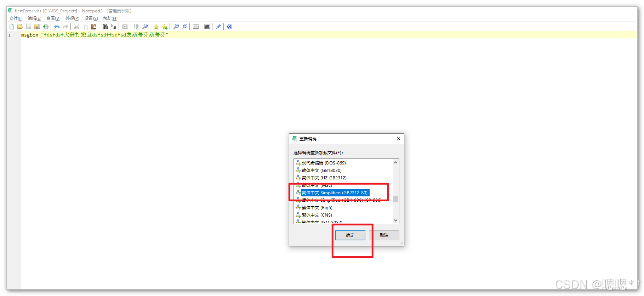The image size is (644, 296).
Task: Save the file with the floppy disk icon
Action: coord(29,27)
